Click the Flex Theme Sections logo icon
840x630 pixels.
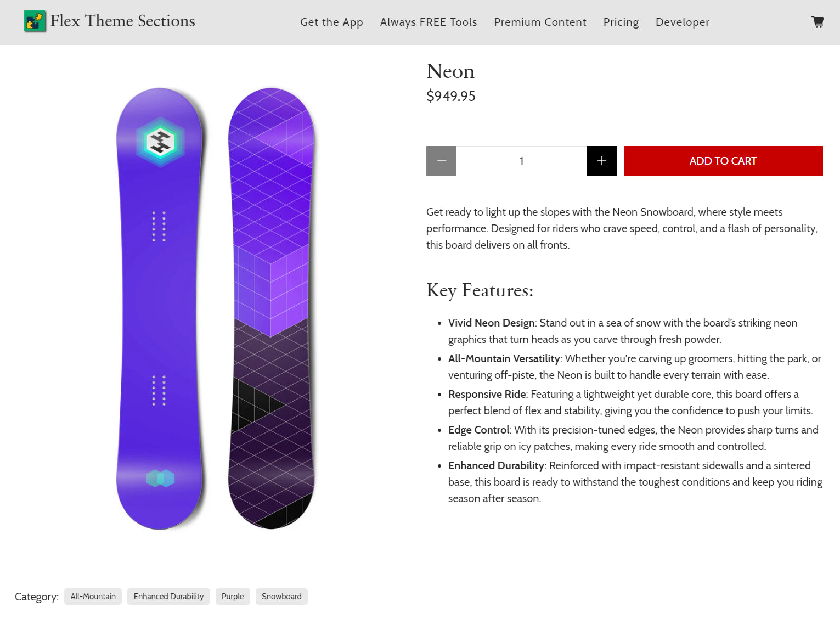[x=35, y=21]
